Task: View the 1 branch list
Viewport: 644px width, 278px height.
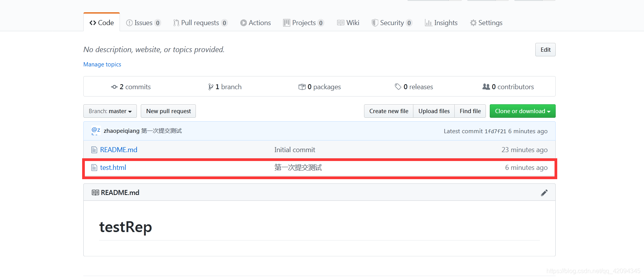Action: point(225,87)
